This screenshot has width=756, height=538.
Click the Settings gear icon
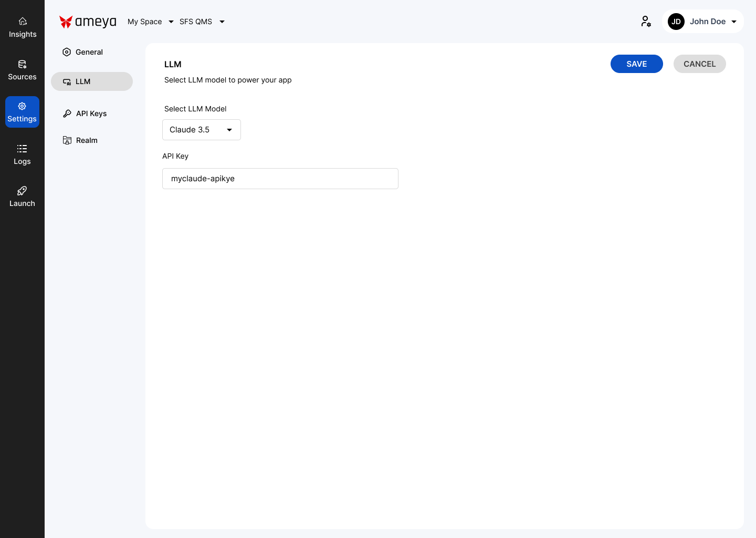click(x=22, y=106)
